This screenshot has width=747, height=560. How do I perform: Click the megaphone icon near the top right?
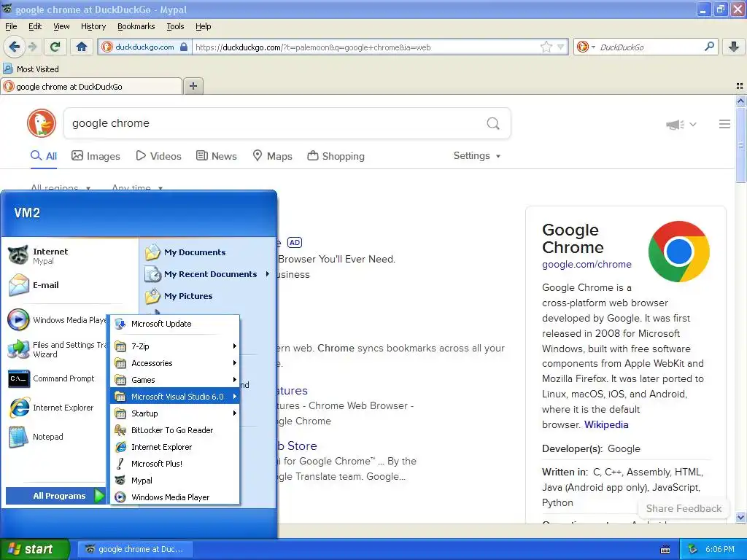pyautogui.click(x=675, y=124)
